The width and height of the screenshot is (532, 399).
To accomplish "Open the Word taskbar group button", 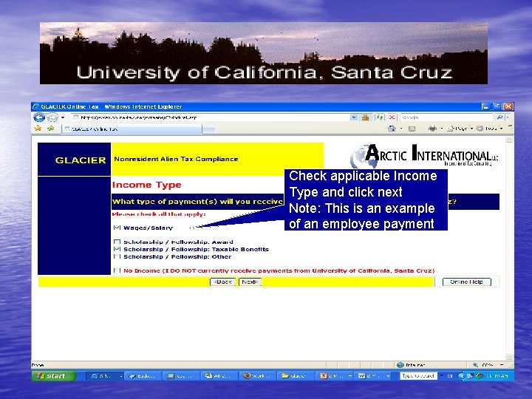I will 373,376.
